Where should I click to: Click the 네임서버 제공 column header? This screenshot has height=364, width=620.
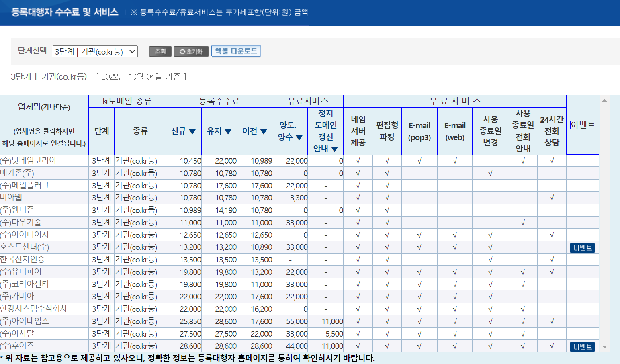point(358,131)
